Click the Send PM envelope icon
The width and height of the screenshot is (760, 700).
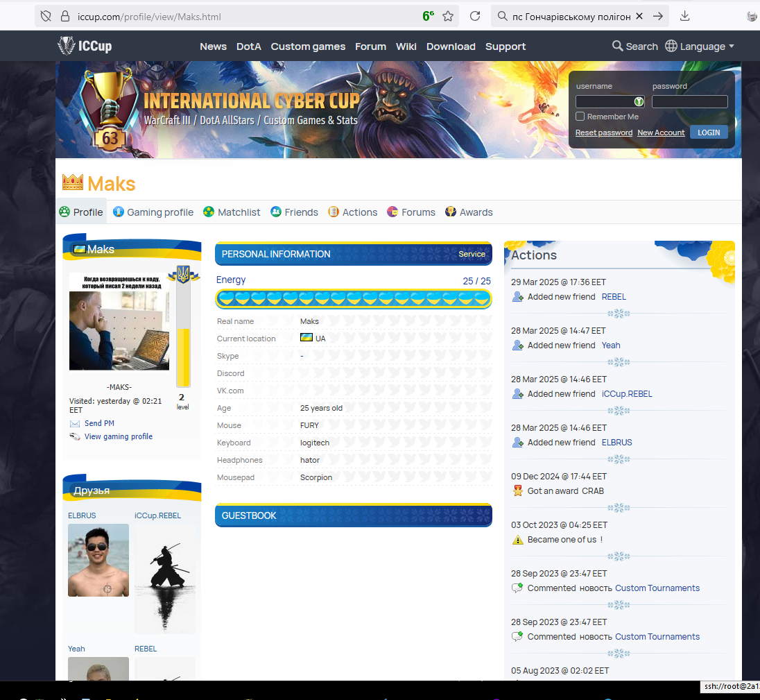coord(75,424)
